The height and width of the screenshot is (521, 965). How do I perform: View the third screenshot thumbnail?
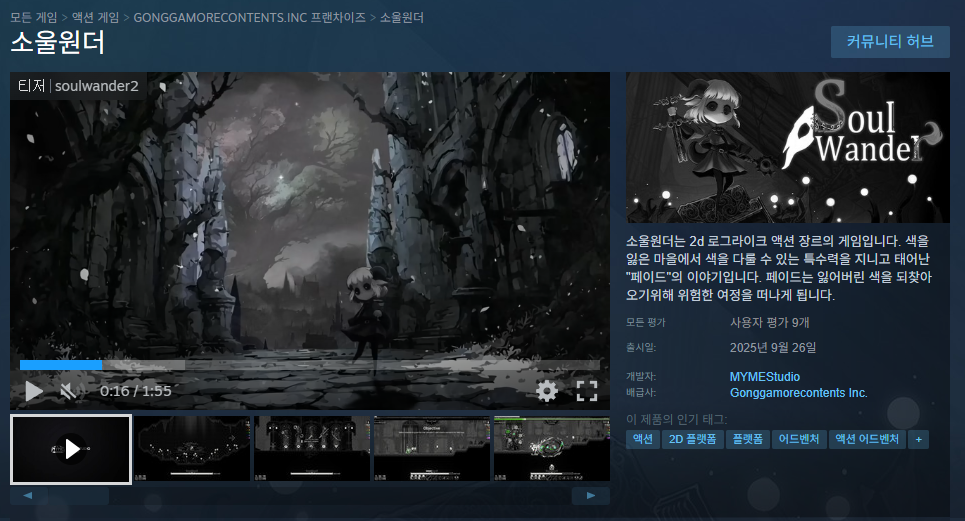point(312,449)
